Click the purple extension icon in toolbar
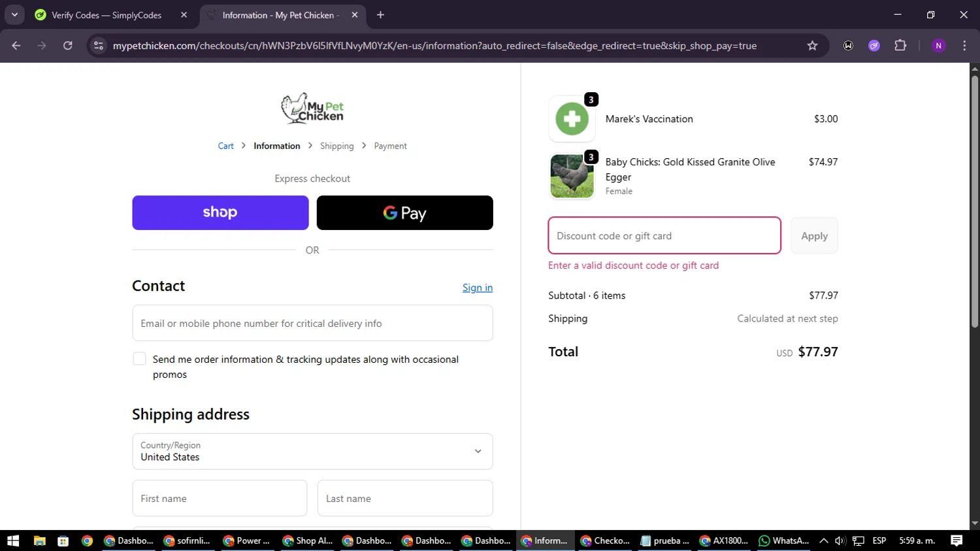The height and width of the screenshot is (551, 980). 874,46
